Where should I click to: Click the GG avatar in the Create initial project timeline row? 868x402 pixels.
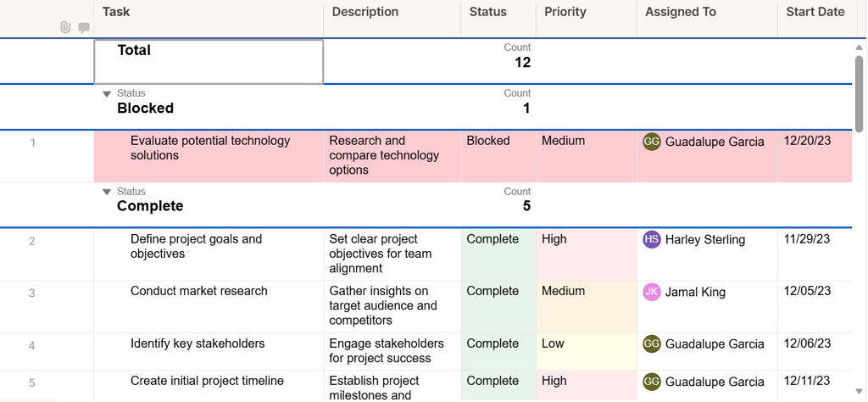pyautogui.click(x=651, y=381)
